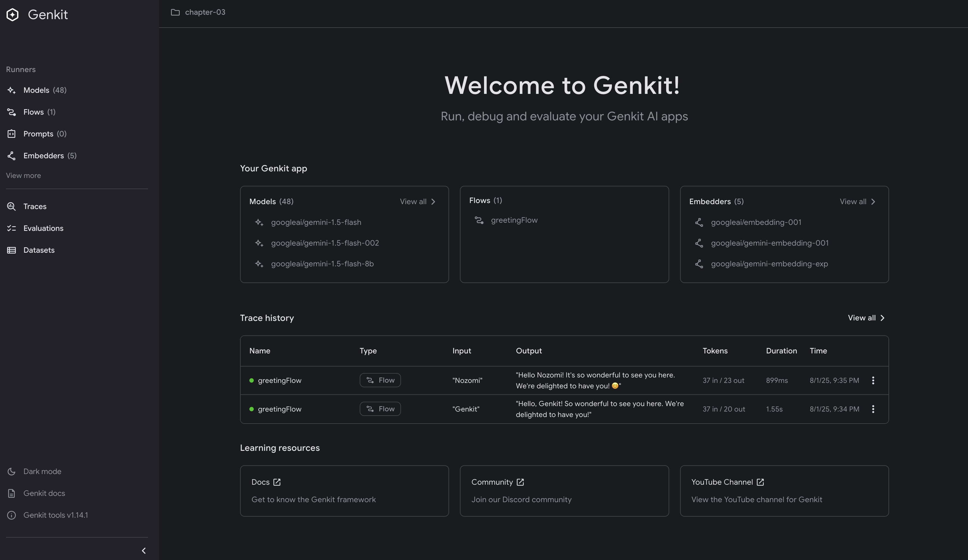Toggle Dark mode moon icon

coord(11,472)
